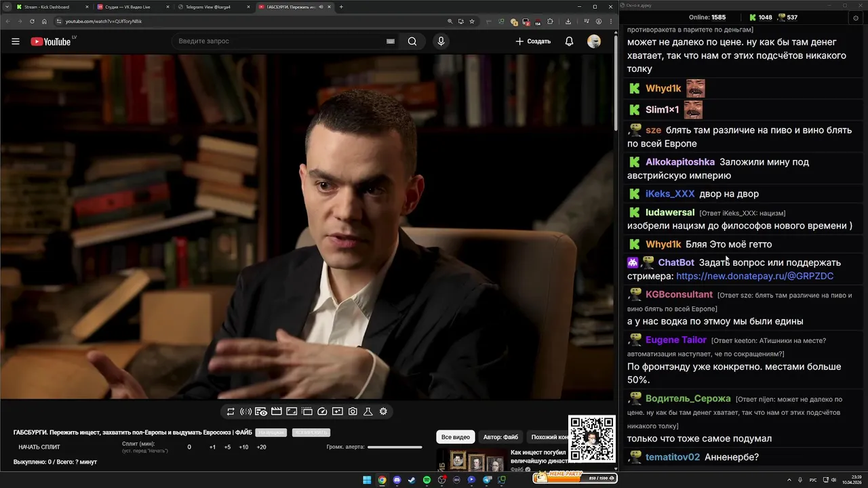Open the tab search dropdown arrow
Screen dimensions: 868x488
tap(5, 7)
